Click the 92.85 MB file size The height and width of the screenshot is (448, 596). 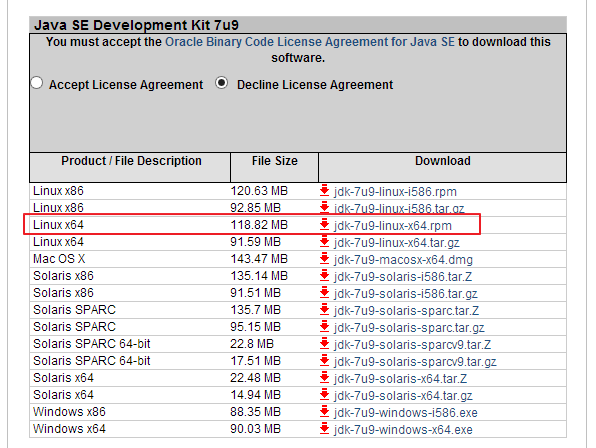click(x=255, y=208)
